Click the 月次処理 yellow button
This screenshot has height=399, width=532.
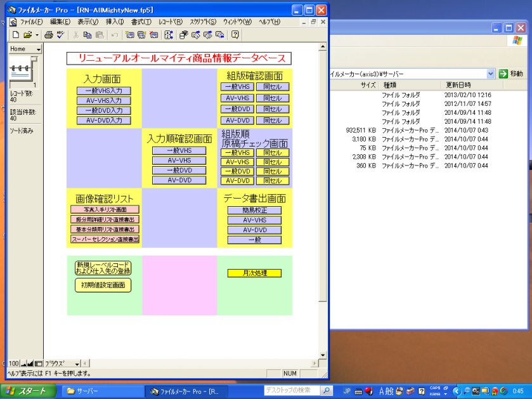[x=254, y=273]
